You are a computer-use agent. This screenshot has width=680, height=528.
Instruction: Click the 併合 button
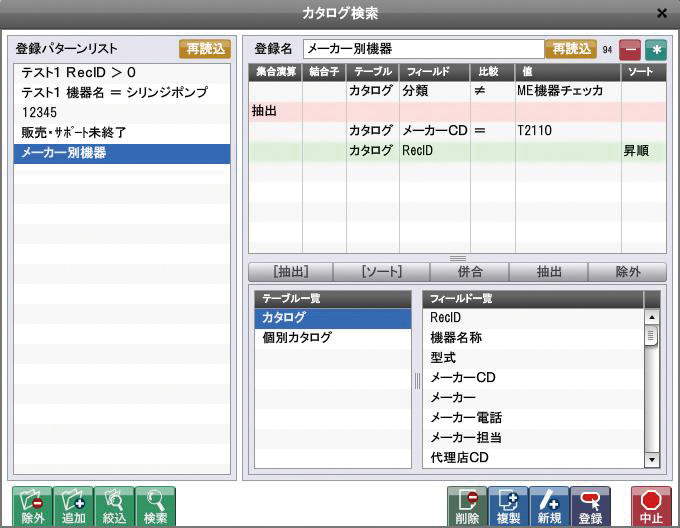(470, 272)
